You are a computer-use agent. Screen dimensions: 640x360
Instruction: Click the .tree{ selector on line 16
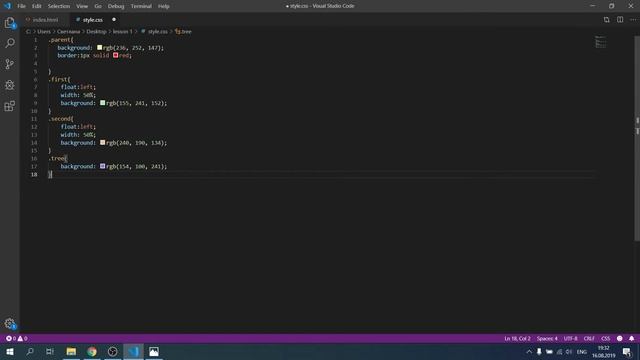click(x=58, y=158)
